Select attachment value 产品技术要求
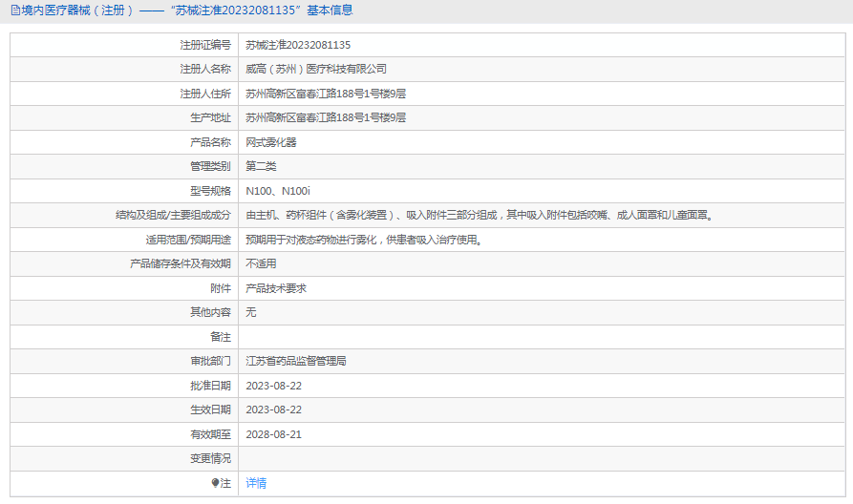Viewport: 853px width, 504px height. coord(276,288)
